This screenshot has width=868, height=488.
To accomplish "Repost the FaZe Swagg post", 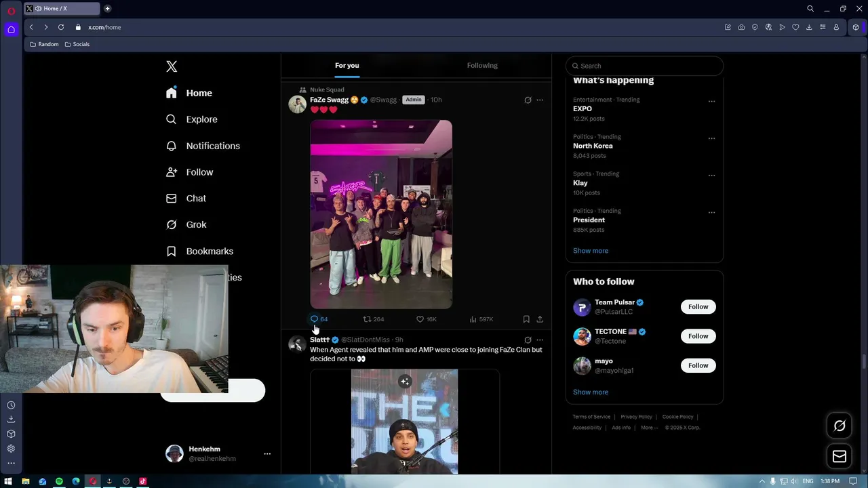I will point(374,319).
